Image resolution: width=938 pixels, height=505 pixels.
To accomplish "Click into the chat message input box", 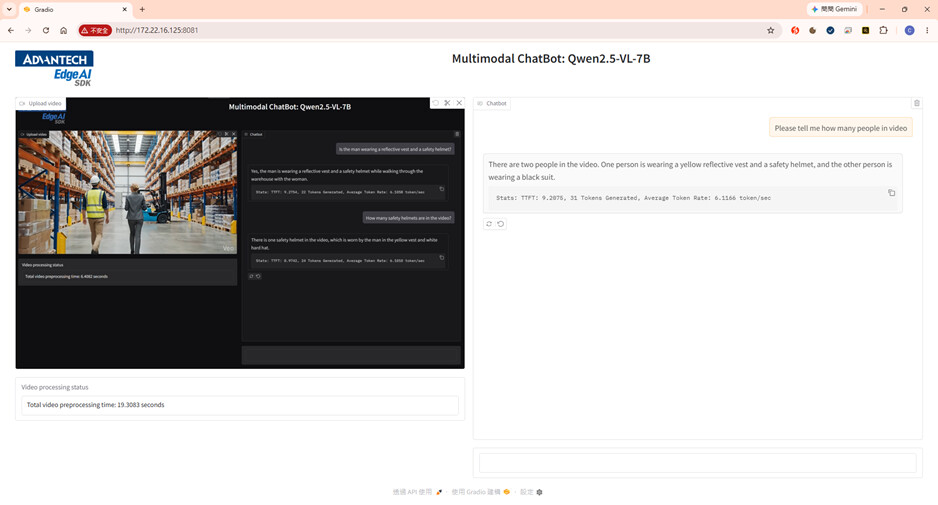I will pos(698,463).
